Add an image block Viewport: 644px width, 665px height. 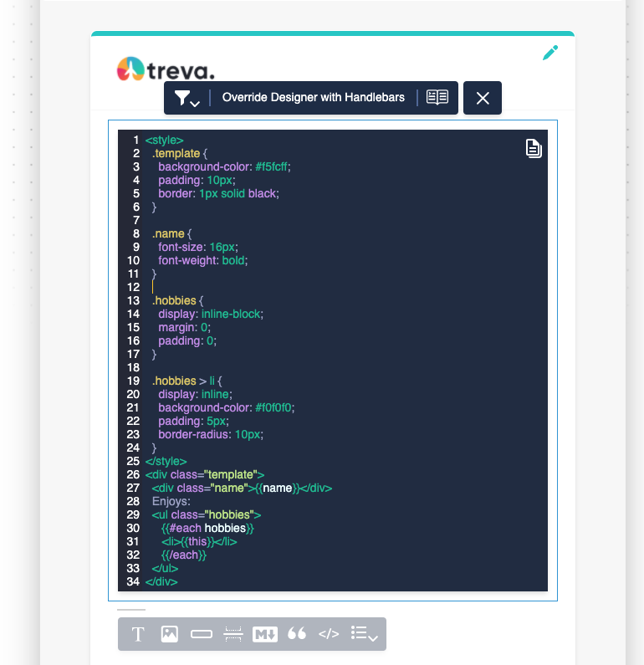click(170, 634)
